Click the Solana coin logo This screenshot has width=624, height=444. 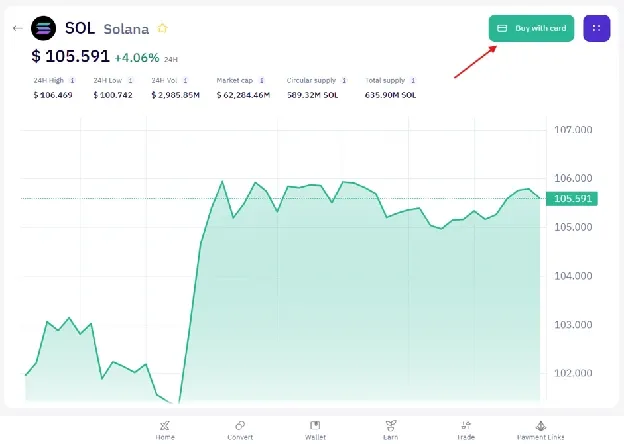pyautogui.click(x=43, y=28)
